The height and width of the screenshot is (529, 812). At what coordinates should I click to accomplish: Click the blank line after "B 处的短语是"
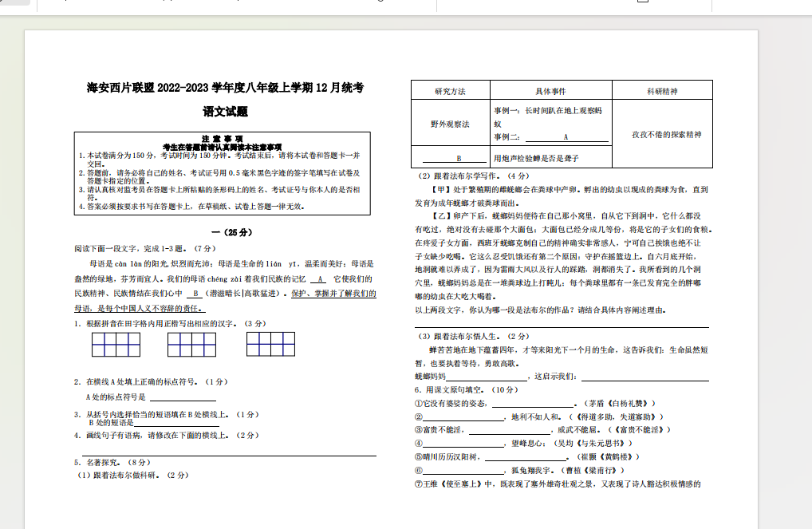pyautogui.click(x=176, y=423)
